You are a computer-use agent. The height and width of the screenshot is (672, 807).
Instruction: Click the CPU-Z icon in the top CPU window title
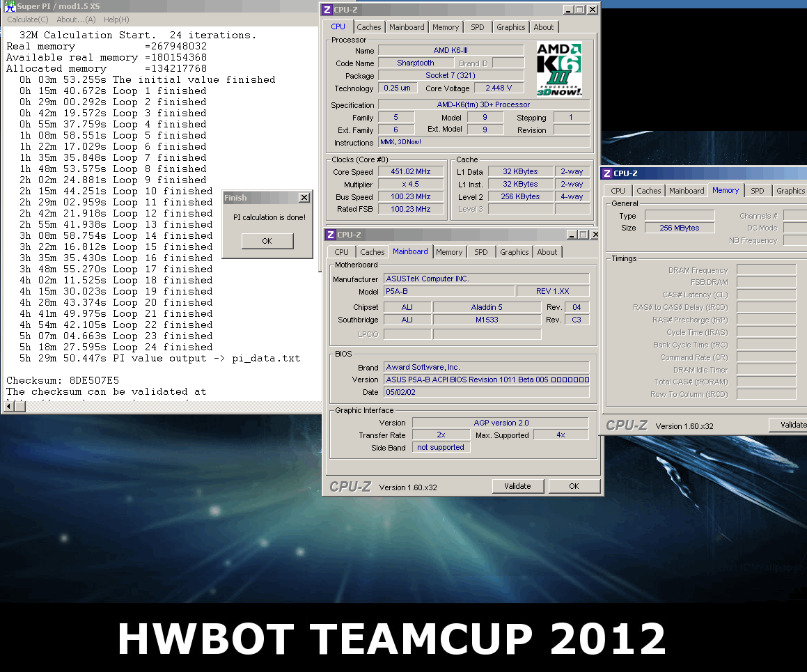327,10
